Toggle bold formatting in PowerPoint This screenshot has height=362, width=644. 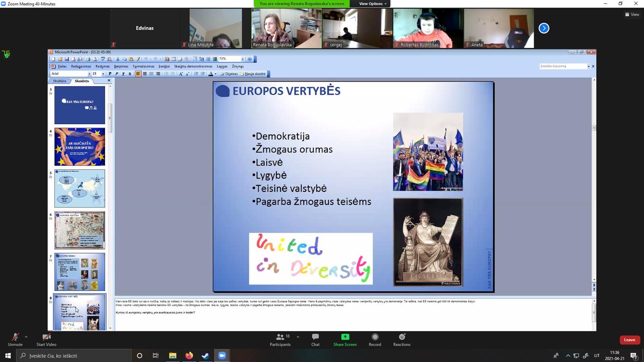[x=110, y=74]
